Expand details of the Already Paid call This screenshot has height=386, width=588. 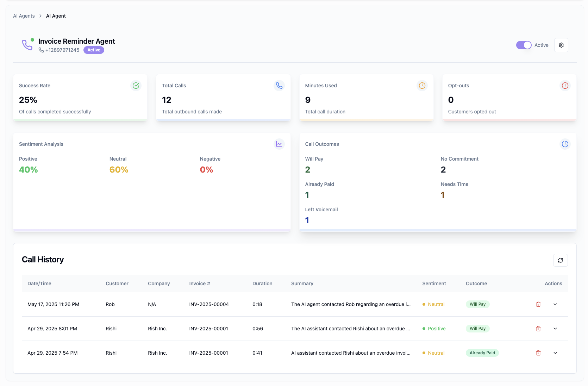point(555,353)
